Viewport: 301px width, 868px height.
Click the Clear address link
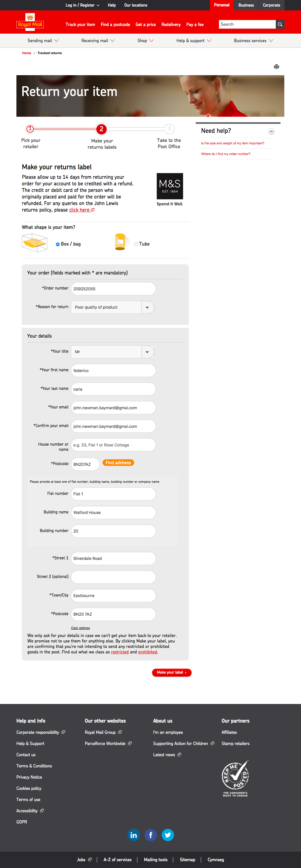point(80,628)
